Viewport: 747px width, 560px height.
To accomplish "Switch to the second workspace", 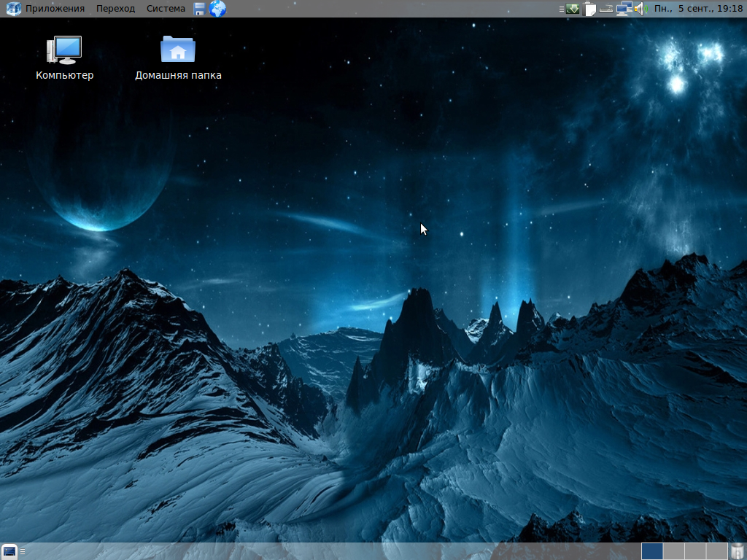I will (673, 551).
